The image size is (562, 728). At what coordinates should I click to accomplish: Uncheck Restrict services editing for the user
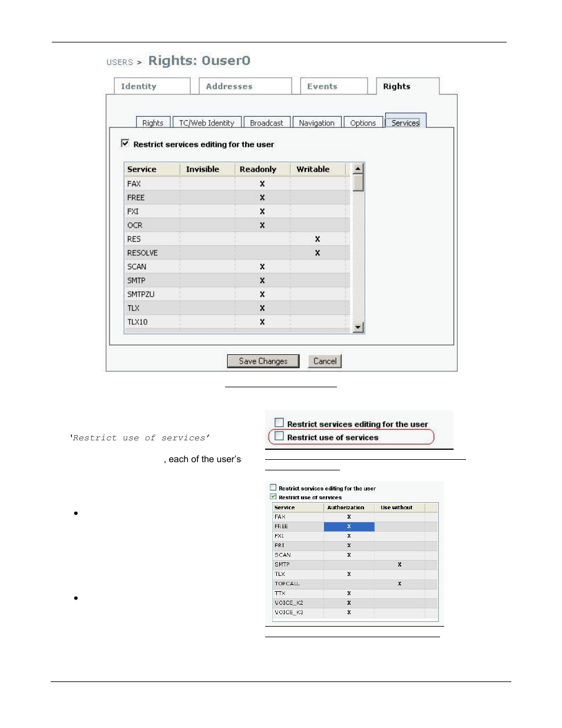pyautogui.click(x=125, y=143)
